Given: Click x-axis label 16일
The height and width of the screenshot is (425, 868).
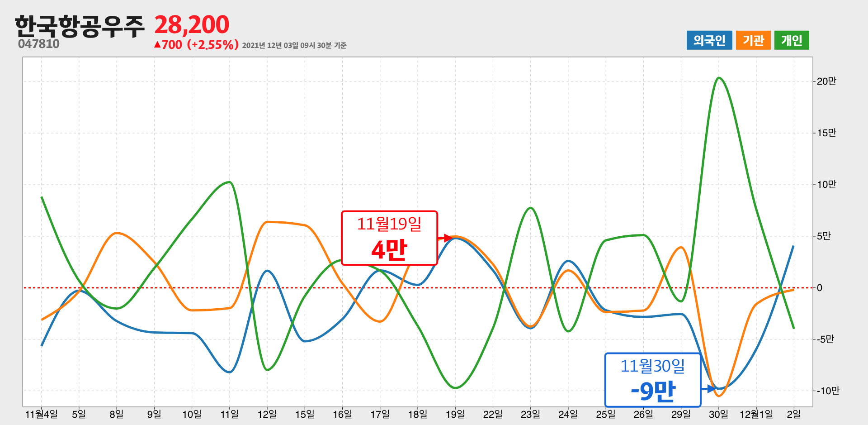Looking at the screenshot, I should pos(342,414).
